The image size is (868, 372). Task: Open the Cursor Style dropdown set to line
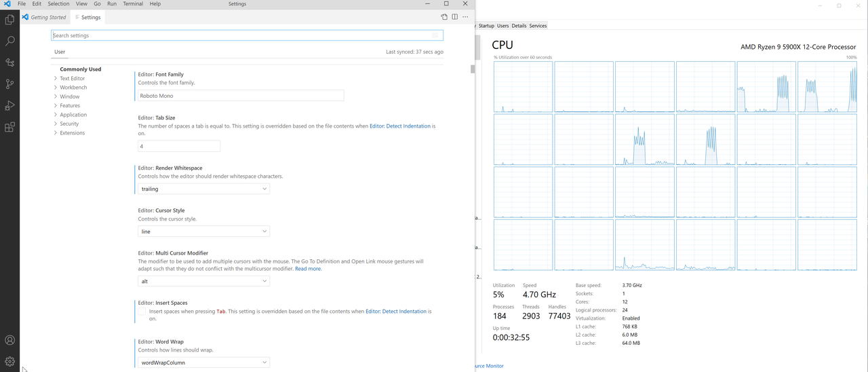click(203, 231)
